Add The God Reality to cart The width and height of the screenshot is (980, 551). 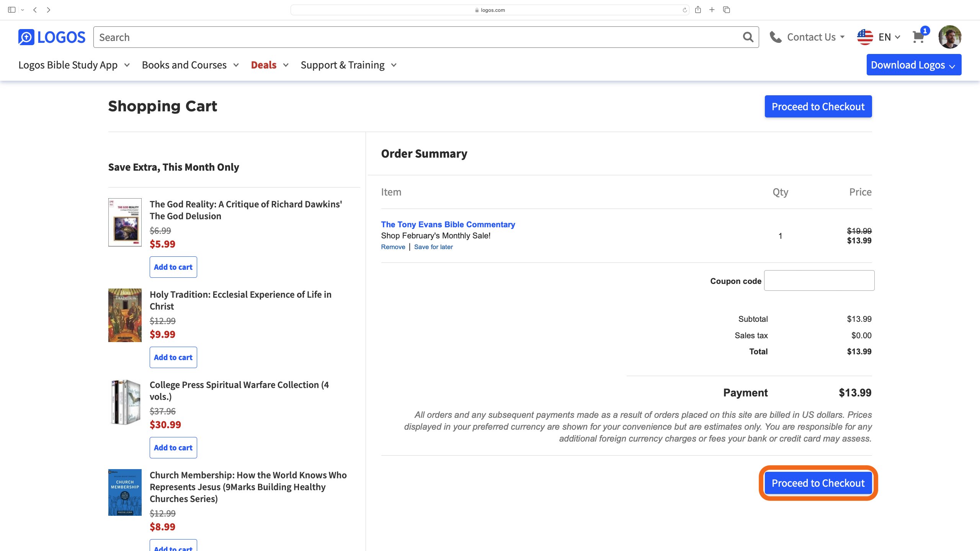pos(173,267)
